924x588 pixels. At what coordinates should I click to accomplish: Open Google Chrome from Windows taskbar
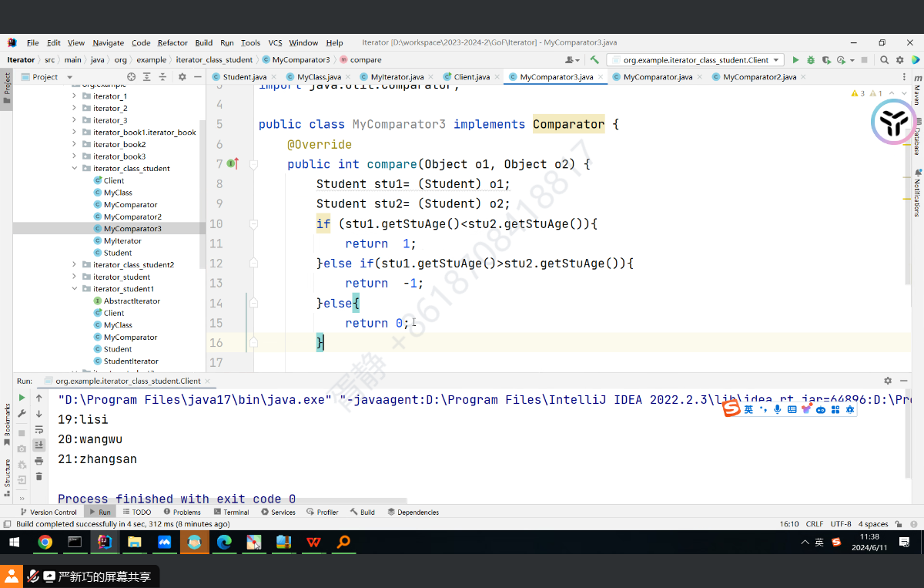pos(45,543)
